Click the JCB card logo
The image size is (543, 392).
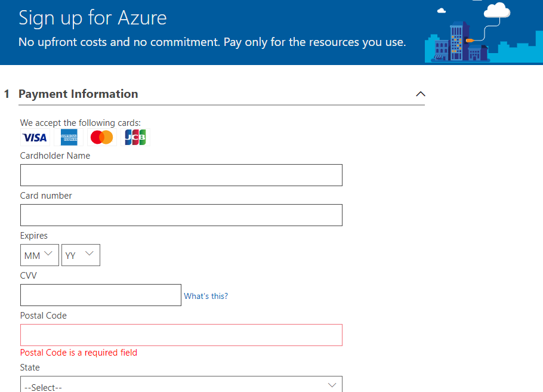[135, 137]
